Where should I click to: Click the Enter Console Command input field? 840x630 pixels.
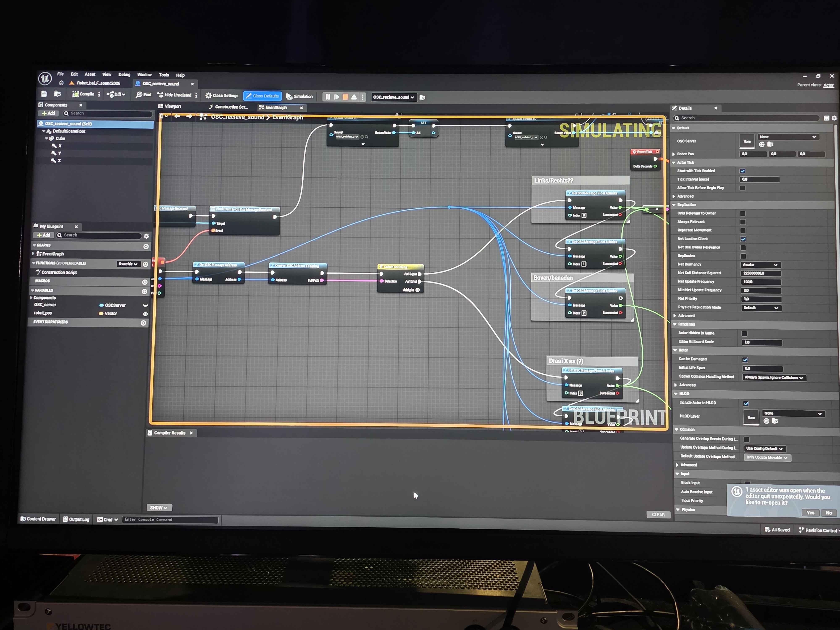(171, 520)
